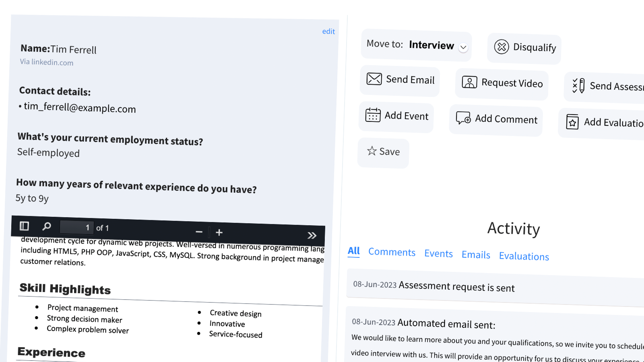This screenshot has width=644, height=362.
Task: Click the edit link on candidate profile
Action: coord(328,31)
